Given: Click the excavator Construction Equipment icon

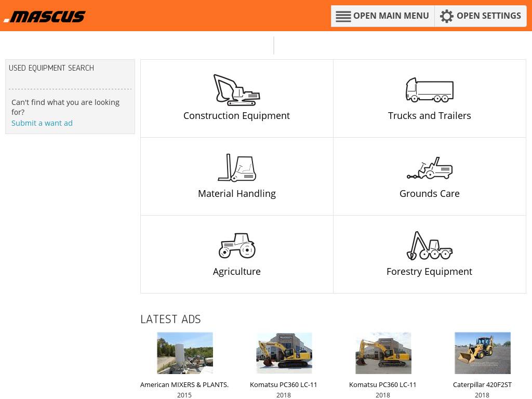Looking at the screenshot, I should pos(236,90).
